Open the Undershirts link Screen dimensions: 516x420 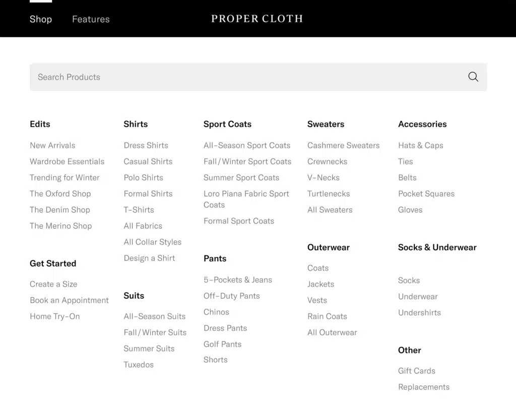(x=419, y=313)
